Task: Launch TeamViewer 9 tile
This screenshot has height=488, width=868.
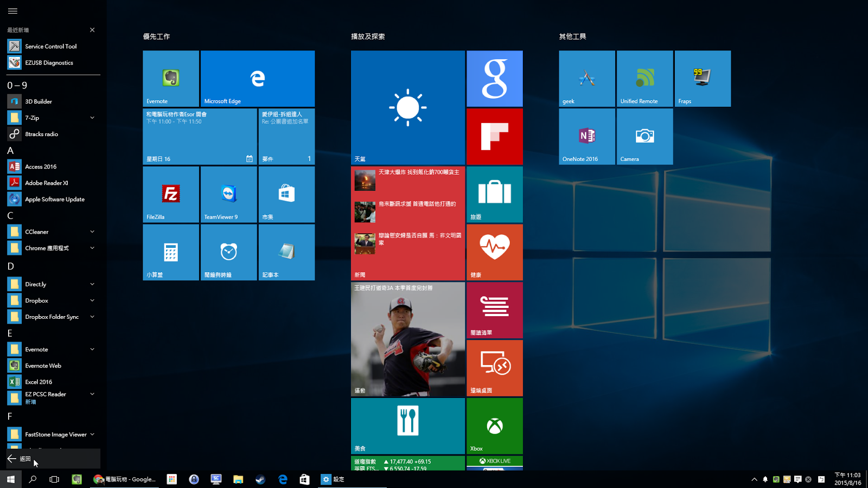Action: pos(228,194)
